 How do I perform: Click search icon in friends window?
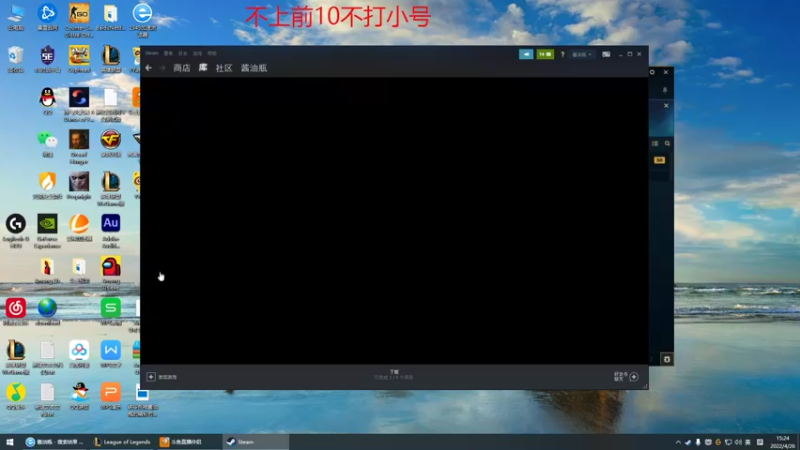[x=667, y=143]
